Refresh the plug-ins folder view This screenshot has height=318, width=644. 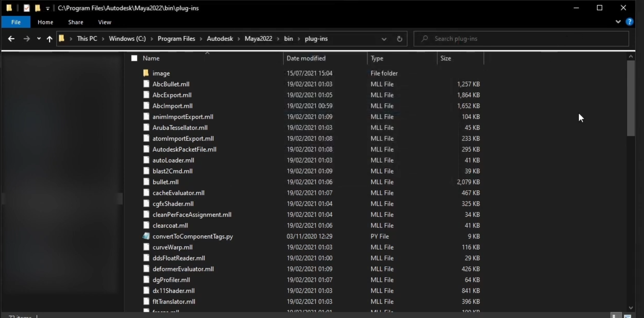[x=399, y=39]
